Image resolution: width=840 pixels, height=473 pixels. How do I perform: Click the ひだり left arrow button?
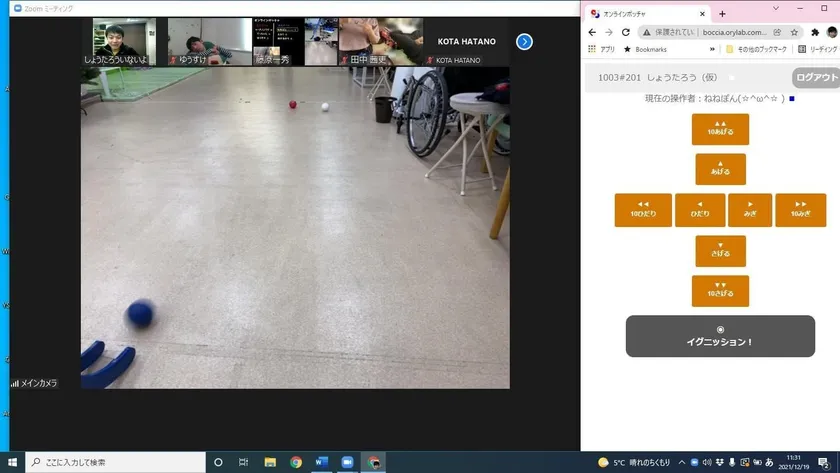click(x=700, y=210)
